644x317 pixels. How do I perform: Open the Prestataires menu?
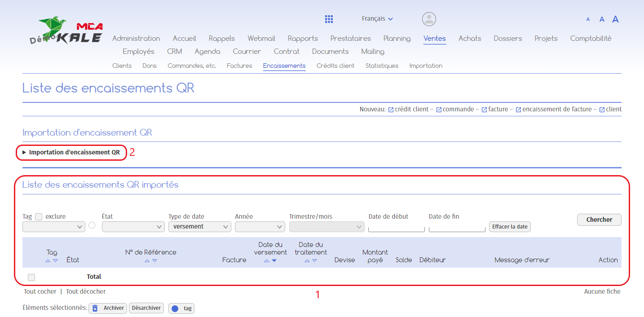(x=351, y=39)
